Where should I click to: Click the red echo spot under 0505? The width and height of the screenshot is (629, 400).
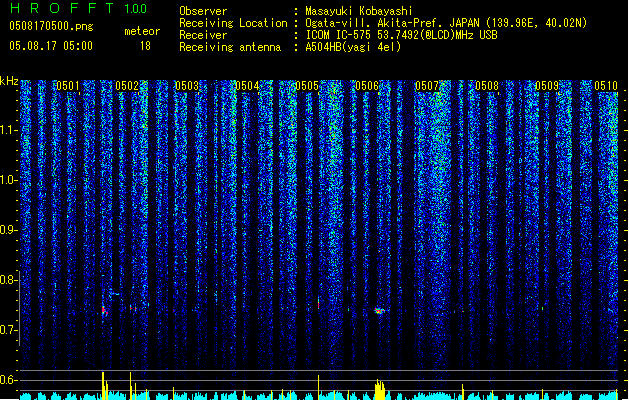click(319, 304)
